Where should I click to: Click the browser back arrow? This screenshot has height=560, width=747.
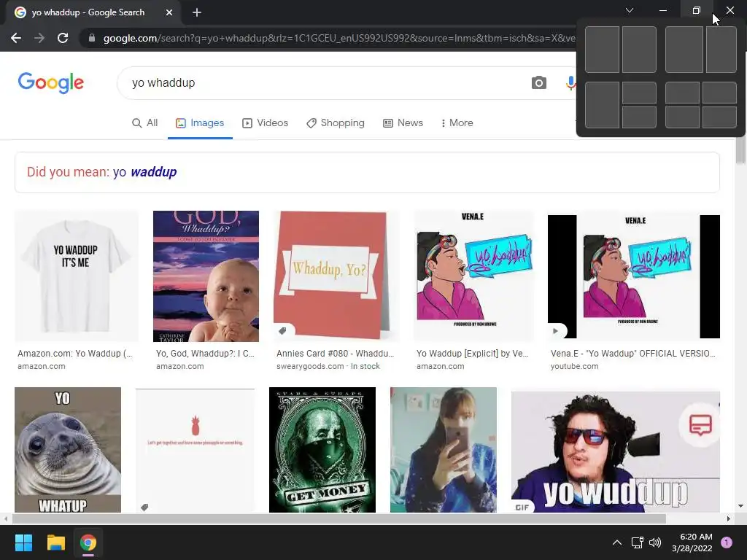point(16,38)
